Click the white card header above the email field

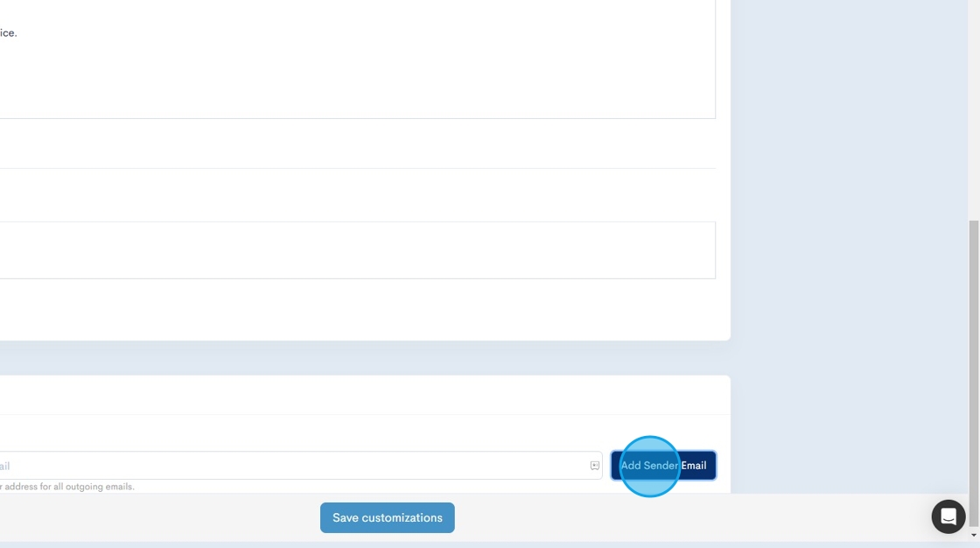350,395
